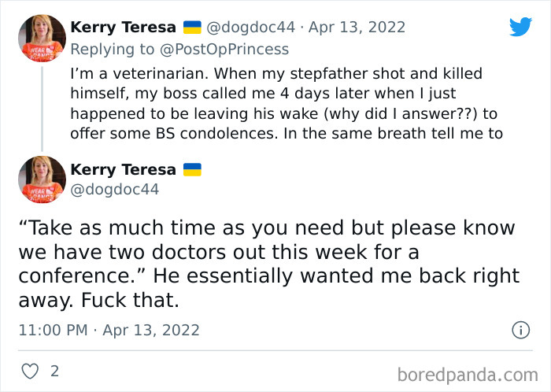The width and height of the screenshot is (551, 392).
Task: Open the "11:00 PM · Apr 13, 2022" timestamp
Action: [x=109, y=330]
